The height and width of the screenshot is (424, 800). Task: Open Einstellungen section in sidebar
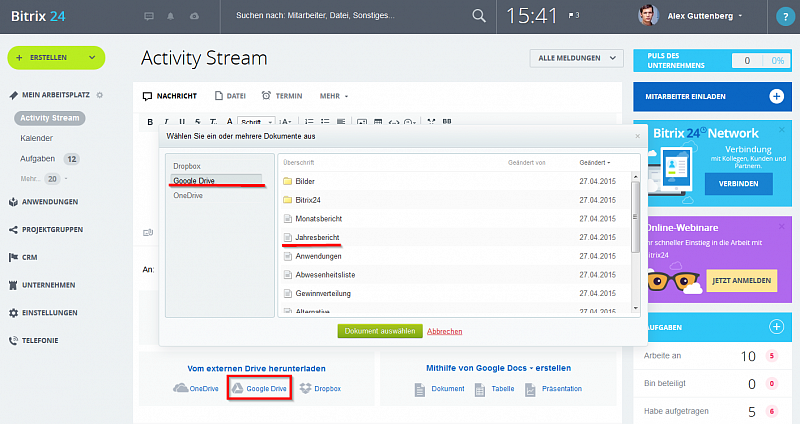[49, 313]
